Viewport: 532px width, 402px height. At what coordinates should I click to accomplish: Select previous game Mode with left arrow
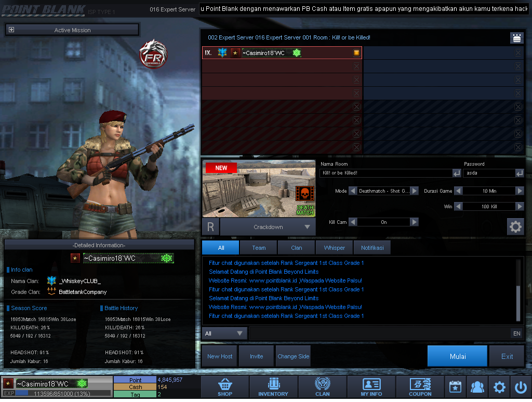[353, 191]
